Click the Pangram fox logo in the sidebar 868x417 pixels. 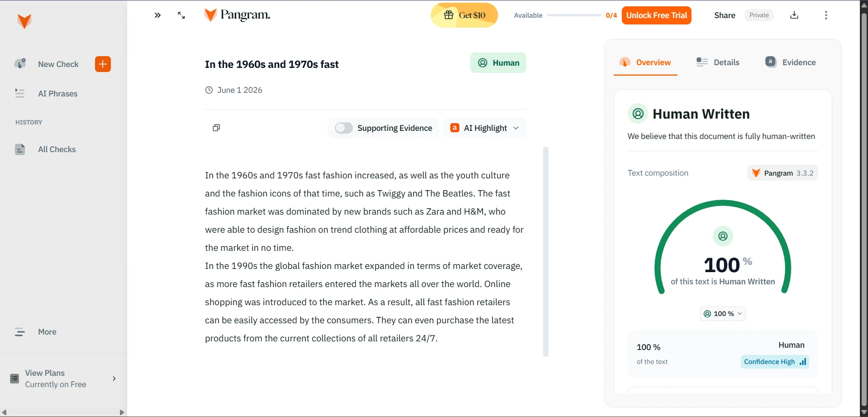pos(24,21)
